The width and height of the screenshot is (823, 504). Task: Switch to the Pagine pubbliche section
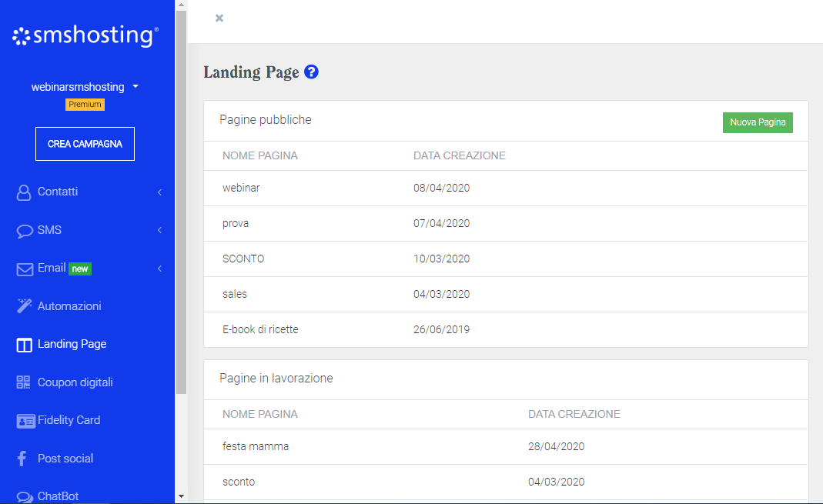[265, 119]
